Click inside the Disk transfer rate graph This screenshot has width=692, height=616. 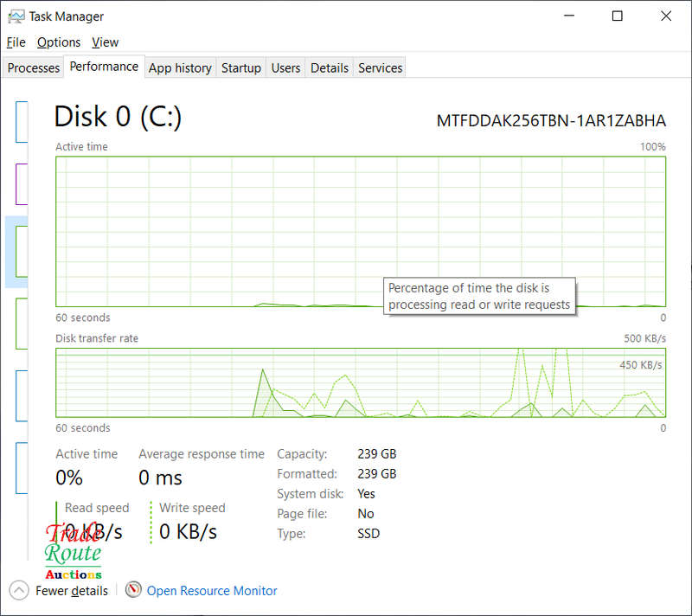[x=173, y=381]
